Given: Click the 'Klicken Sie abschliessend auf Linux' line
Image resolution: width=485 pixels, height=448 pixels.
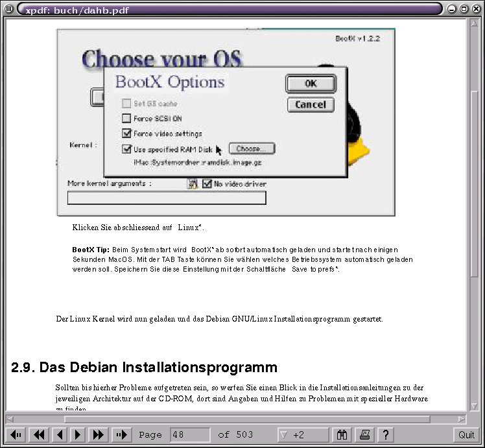Looking at the screenshot, I should pyautogui.click(x=138, y=228).
